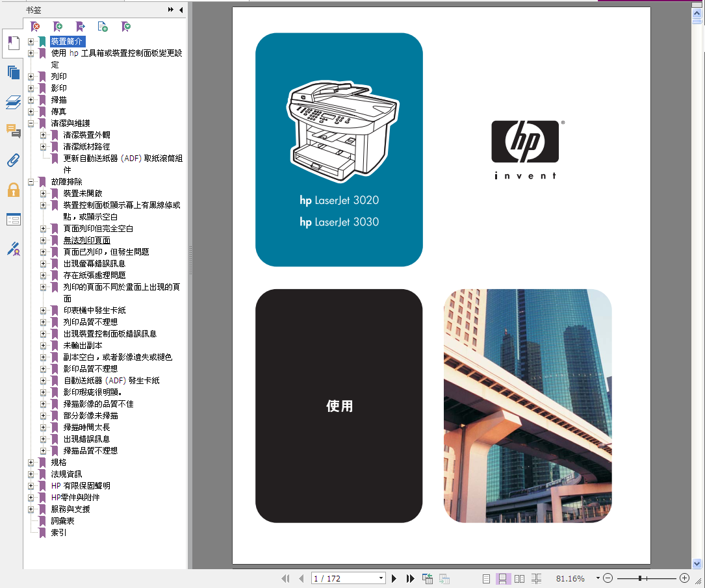The height and width of the screenshot is (588, 705).
Task: Open the HP 有限保固聲明 bookmark
Action: click(81, 485)
